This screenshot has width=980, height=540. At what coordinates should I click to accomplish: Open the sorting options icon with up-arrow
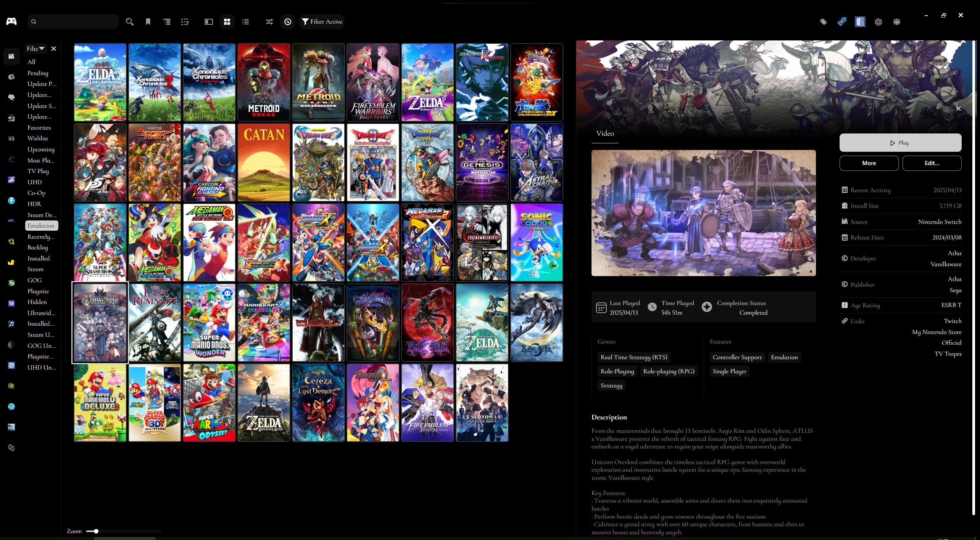coord(185,22)
